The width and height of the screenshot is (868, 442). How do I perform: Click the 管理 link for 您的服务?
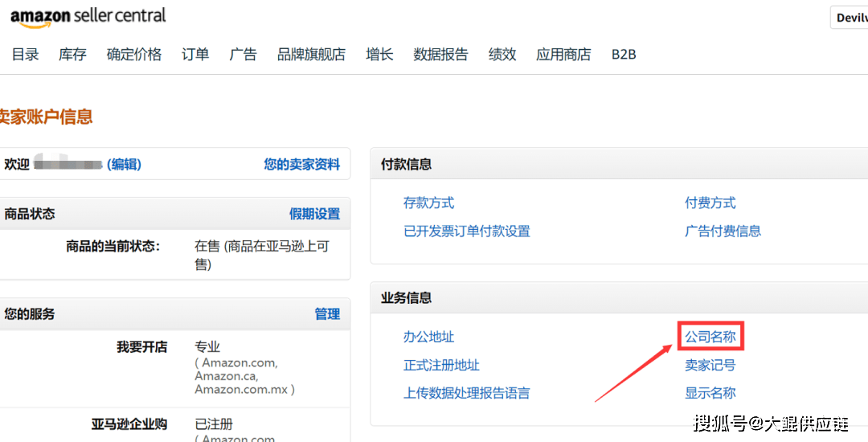point(327,314)
